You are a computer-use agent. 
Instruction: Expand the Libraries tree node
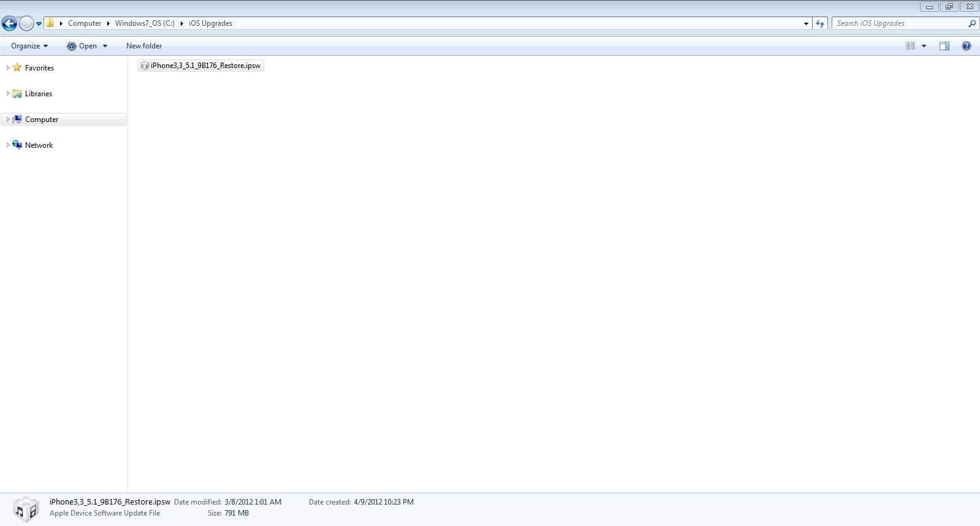point(7,93)
